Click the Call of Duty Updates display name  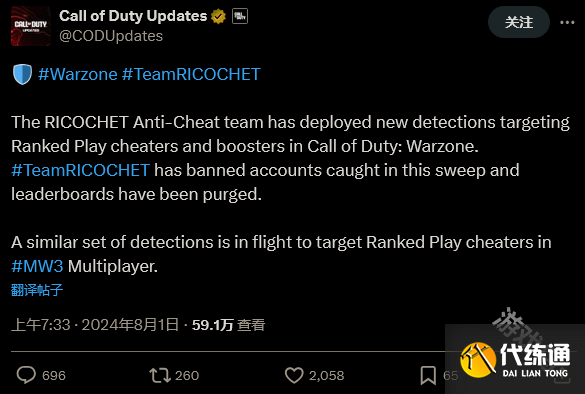pos(133,16)
